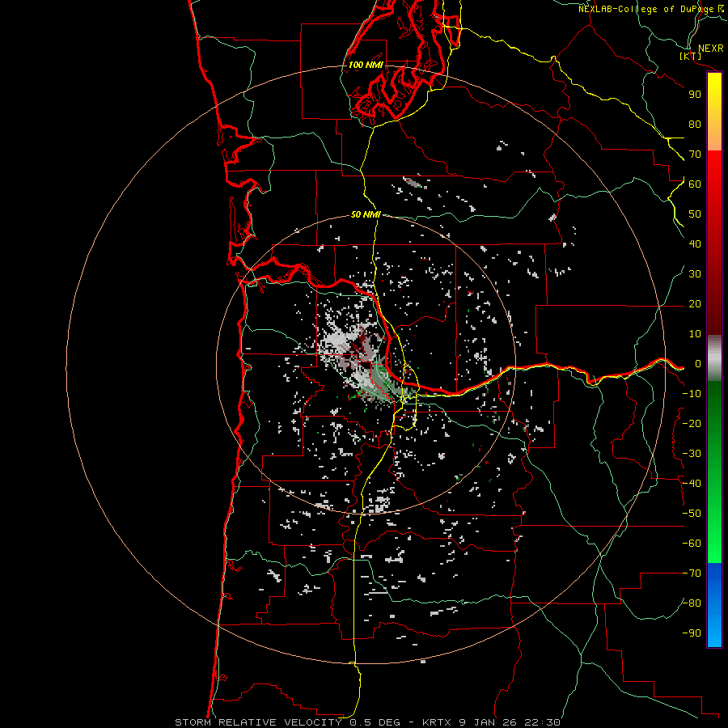This screenshot has width=728, height=728.
Task: Click the 70 value on the velocity scale
Action: coord(695,154)
